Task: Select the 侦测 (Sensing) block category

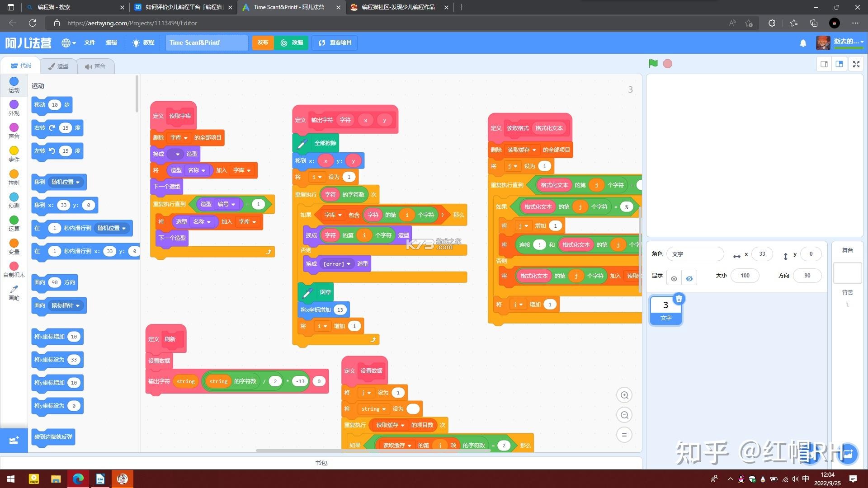Action: tap(14, 201)
